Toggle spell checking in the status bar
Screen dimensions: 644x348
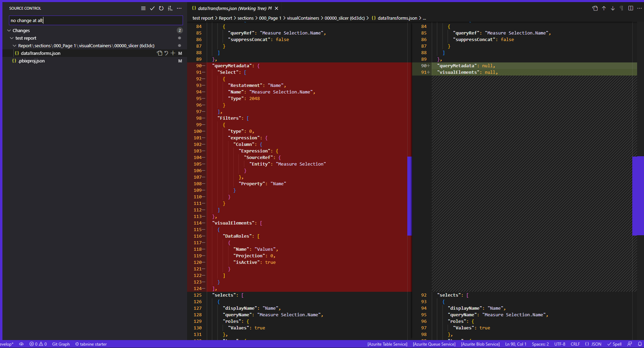tap(614, 344)
